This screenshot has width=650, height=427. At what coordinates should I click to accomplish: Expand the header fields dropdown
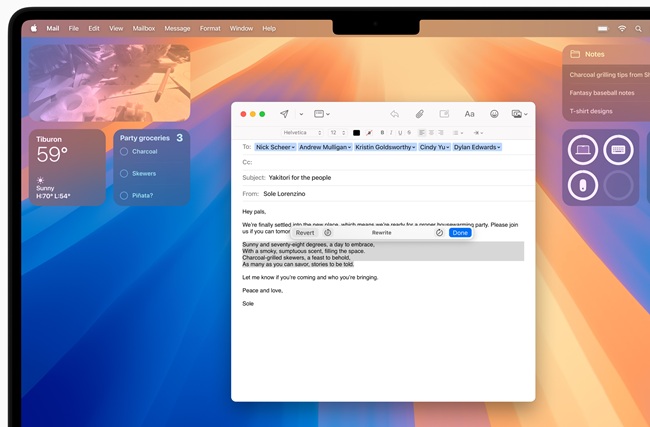coord(321,114)
